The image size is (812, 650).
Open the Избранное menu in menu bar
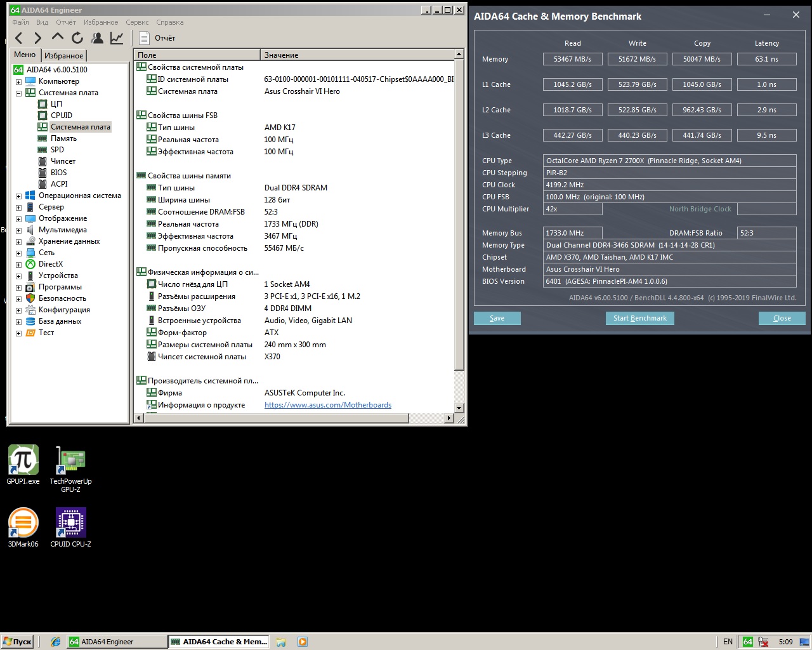click(101, 22)
